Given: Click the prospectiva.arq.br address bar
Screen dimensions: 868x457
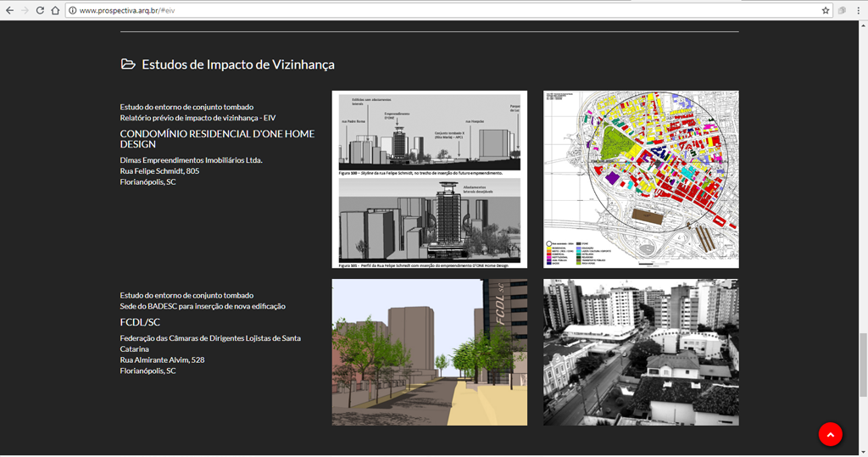Looking at the screenshot, I should [424, 10].
